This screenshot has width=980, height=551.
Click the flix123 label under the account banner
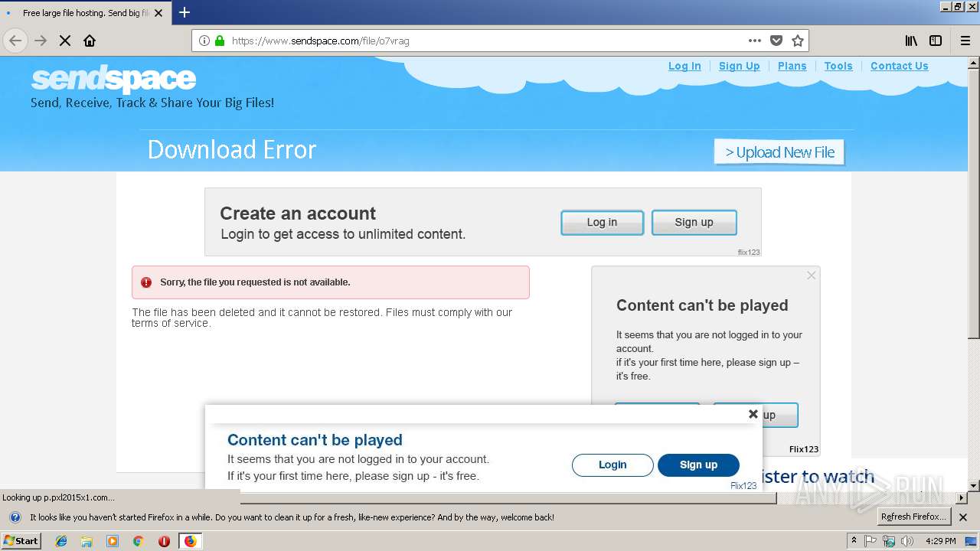coord(749,252)
